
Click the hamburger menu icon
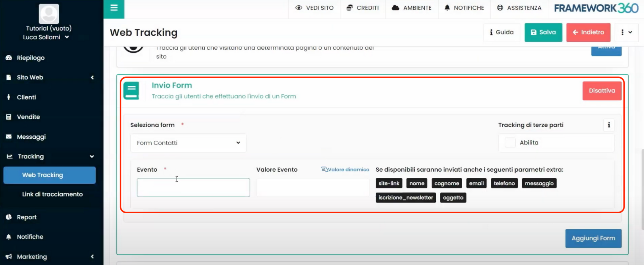(114, 8)
